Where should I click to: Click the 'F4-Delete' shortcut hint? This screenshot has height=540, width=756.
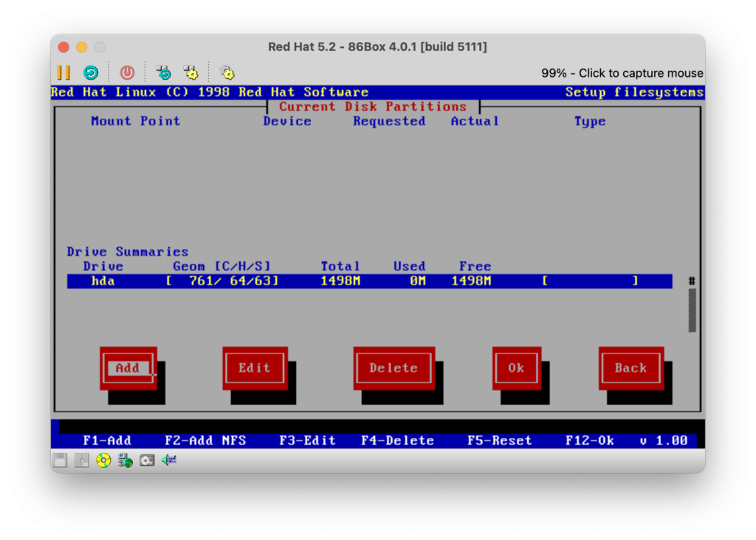pos(397,440)
